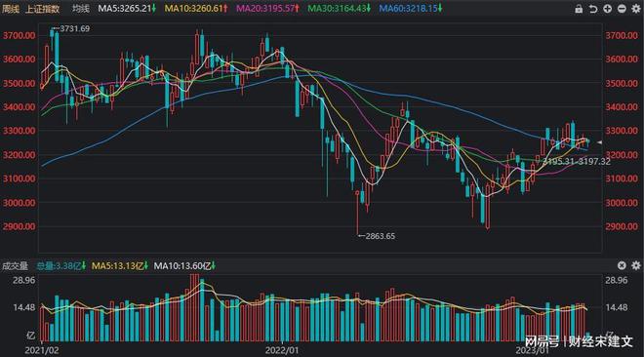This screenshot has height=357, width=644.
Task: Open the 周线 period selector
Action: pyautogui.click(x=11, y=9)
